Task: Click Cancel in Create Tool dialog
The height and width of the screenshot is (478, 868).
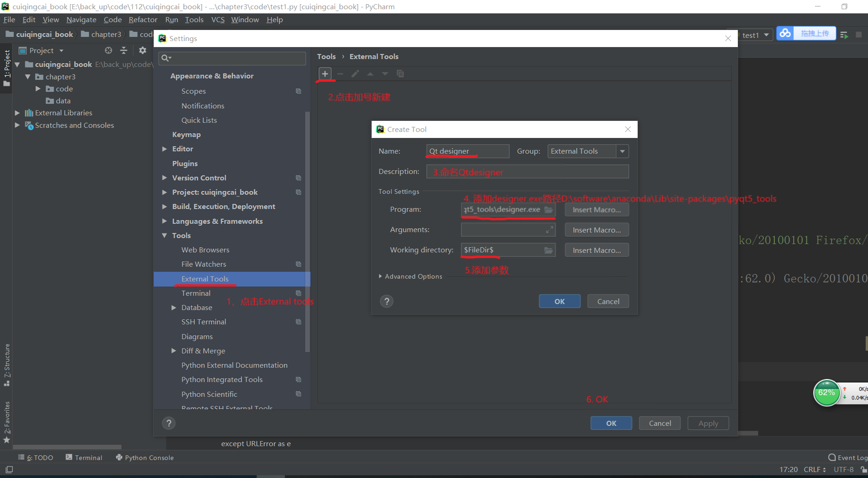Action: (x=608, y=301)
